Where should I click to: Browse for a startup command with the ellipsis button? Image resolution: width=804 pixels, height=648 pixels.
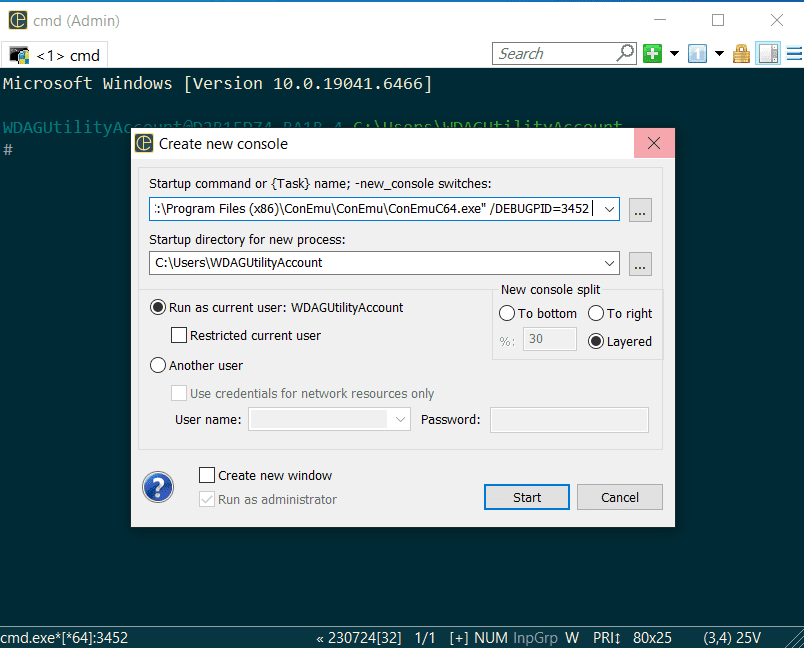tap(640, 210)
